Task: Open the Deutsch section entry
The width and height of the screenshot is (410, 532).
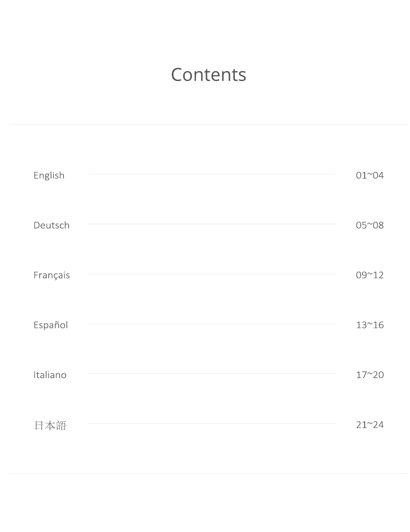Action: coord(51,225)
